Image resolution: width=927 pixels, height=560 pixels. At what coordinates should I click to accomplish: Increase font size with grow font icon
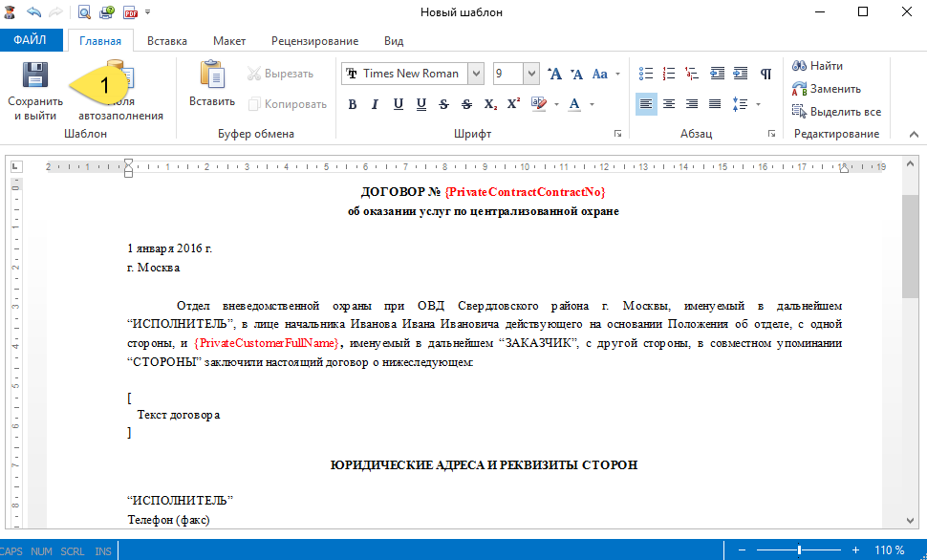pos(554,74)
